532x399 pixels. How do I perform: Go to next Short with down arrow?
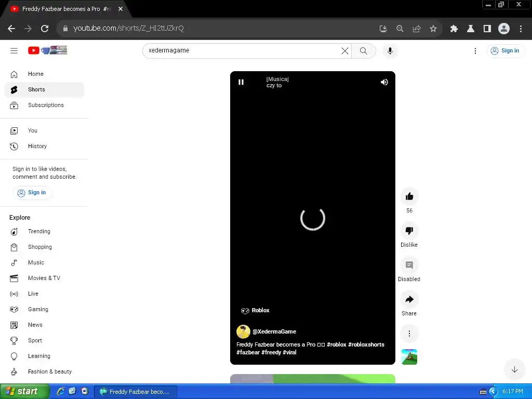click(514, 369)
